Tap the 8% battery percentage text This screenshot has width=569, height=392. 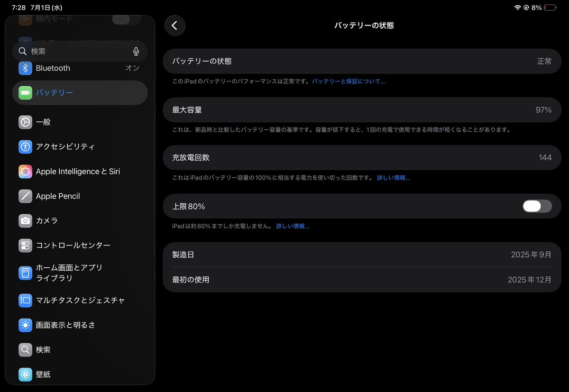[537, 8]
